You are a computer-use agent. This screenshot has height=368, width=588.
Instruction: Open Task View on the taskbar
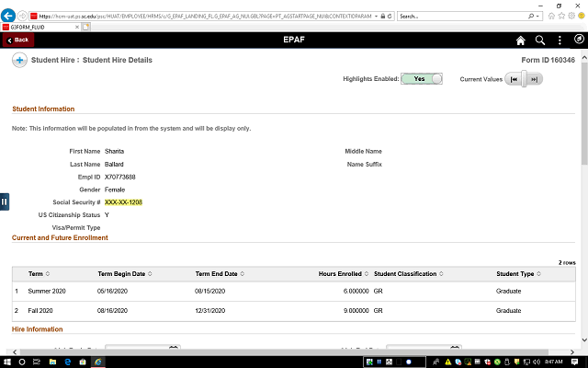(x=37, y=362)
